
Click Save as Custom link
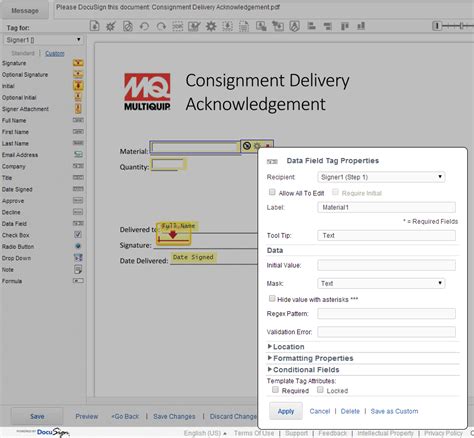pos(394,411)
